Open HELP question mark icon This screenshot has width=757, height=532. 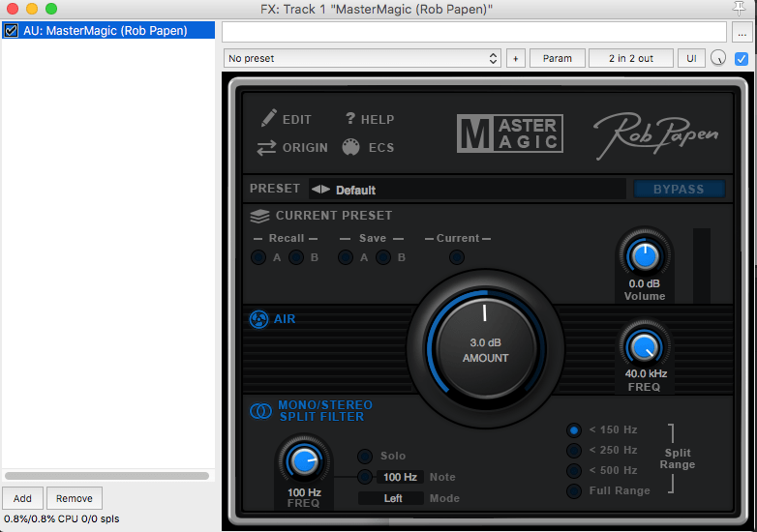[x=350, y=118]
